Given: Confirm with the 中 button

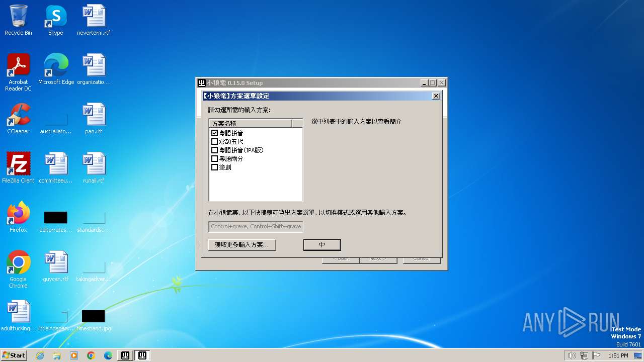Looking at the screenshot, I should click(x=322, y=245).
